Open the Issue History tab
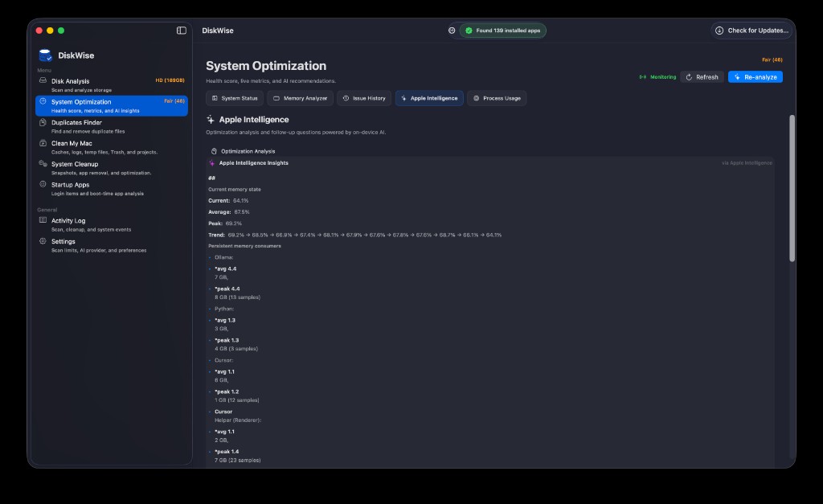Screen dimensions: 823x504 point(364,98)
